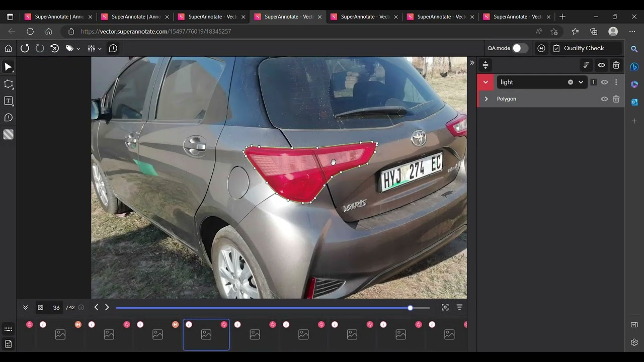Redo the annotation action
The image size is (644, 362).
[40, 48]
